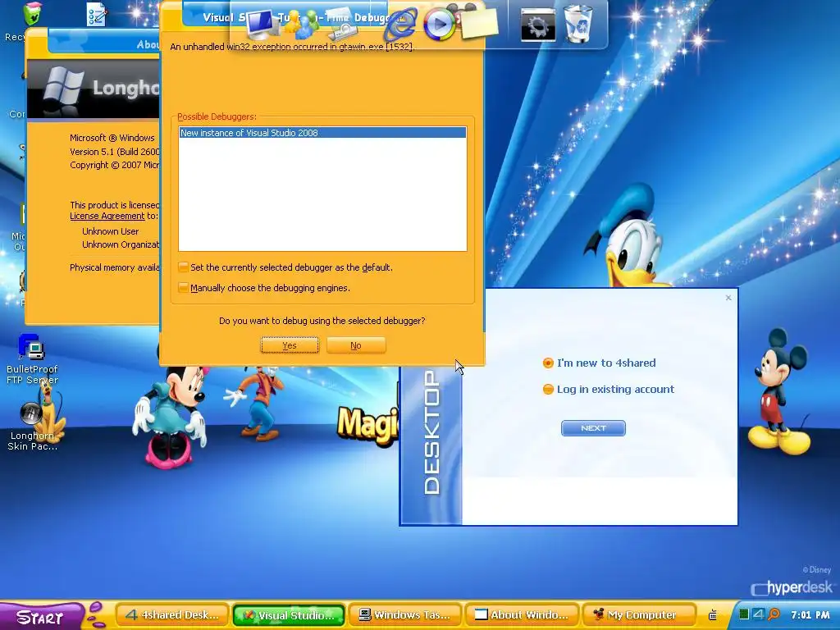Click Yes to debug with selected debugger
This screenshot has width=840, height=630.
[x=290, y=345]
